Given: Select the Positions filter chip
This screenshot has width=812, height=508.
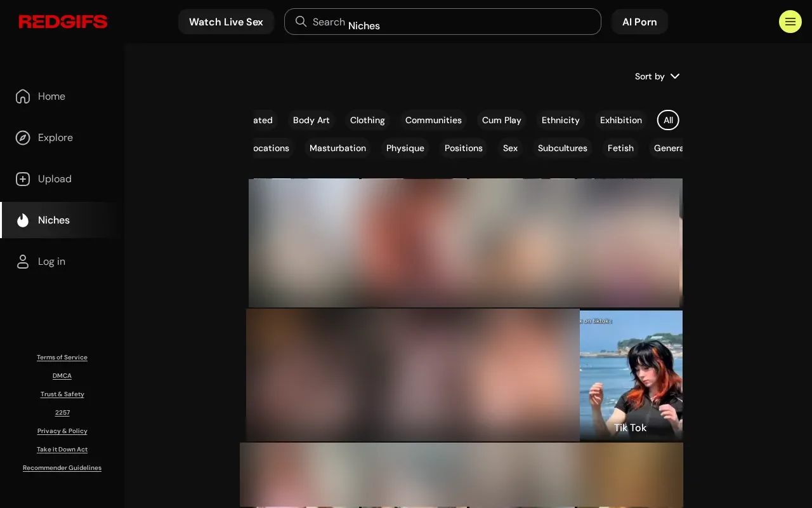Looking at the screenshot, I should click(x=464, y=148).
